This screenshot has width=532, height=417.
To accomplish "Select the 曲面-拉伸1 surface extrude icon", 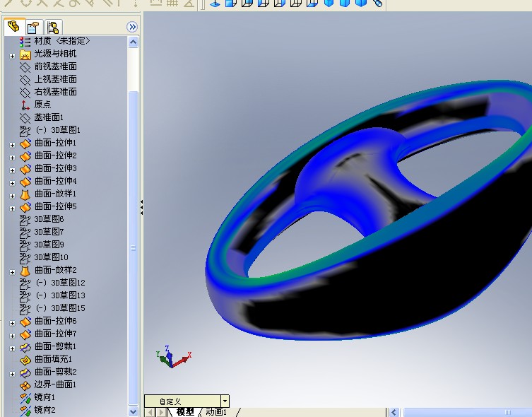I will coord(25,144).
